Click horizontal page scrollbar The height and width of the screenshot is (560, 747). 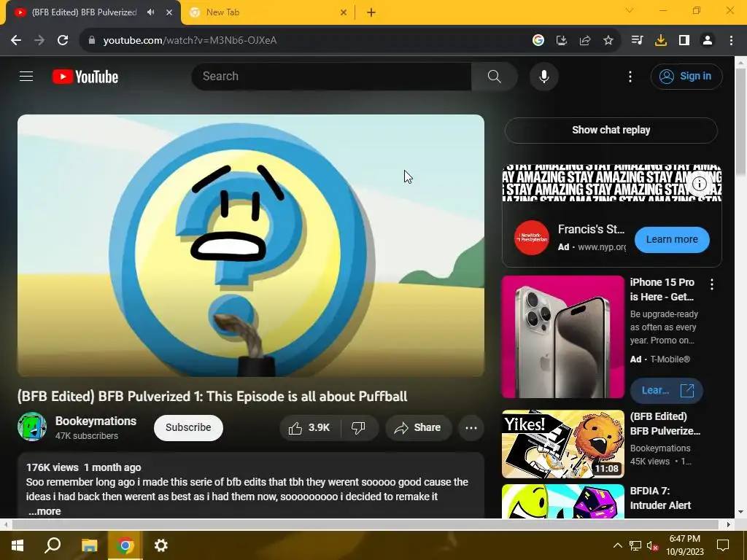click(x=366, y=524)
